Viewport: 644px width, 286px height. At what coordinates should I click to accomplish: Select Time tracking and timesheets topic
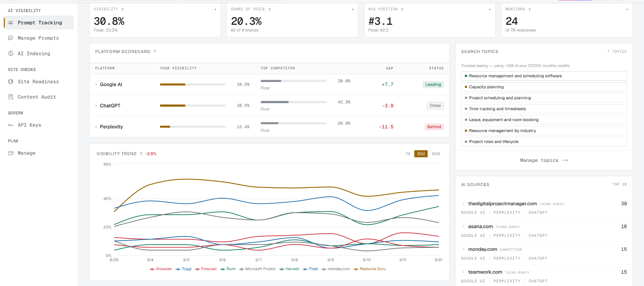click(544, 109)
